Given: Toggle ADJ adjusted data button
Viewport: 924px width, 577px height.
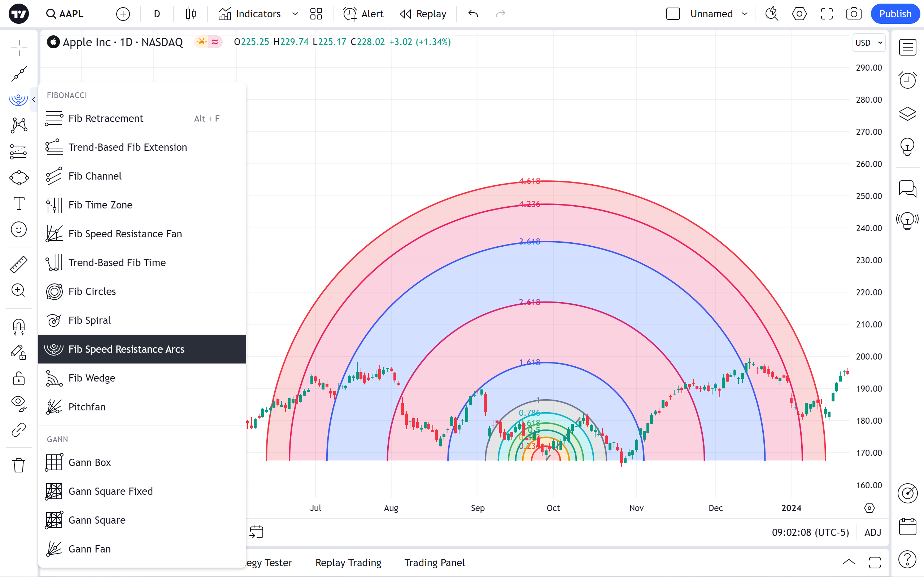Looking at the screenshot, I should (x=872, y=532).
